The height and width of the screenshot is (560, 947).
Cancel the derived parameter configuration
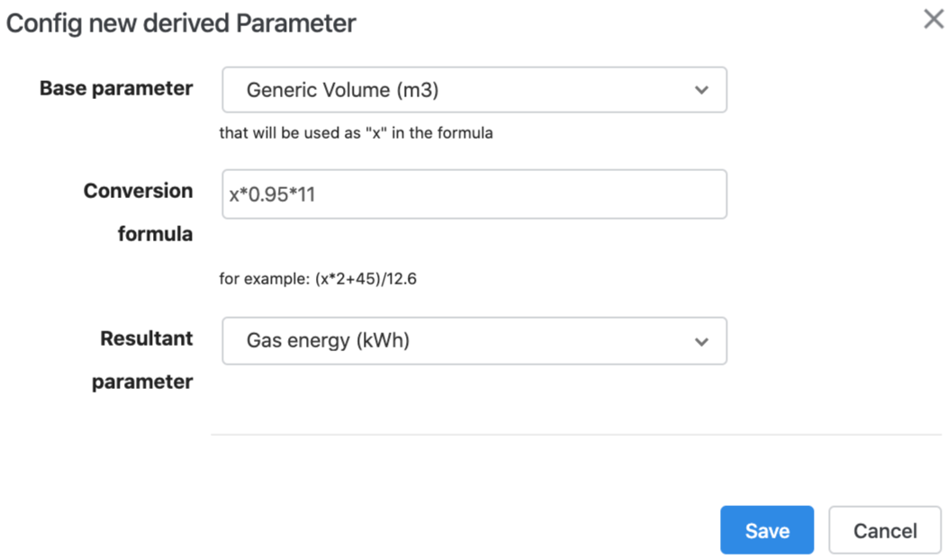[x=885, y=529]
